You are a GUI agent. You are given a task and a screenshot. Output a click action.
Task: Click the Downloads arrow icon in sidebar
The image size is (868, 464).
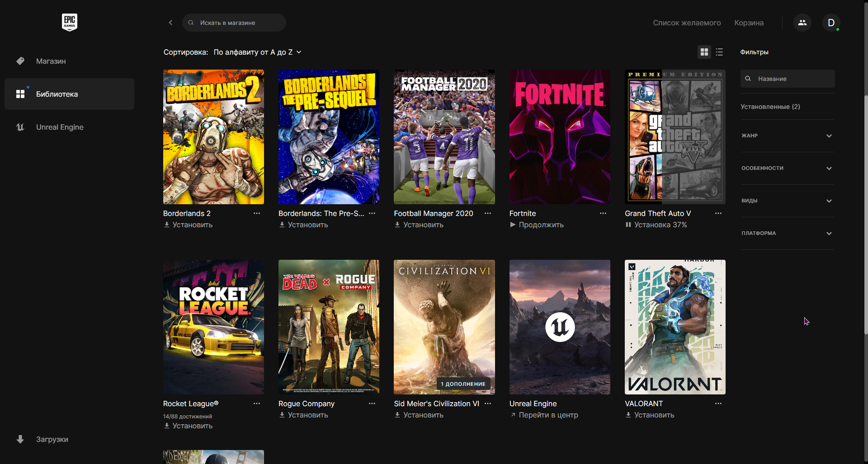point(20,439)
